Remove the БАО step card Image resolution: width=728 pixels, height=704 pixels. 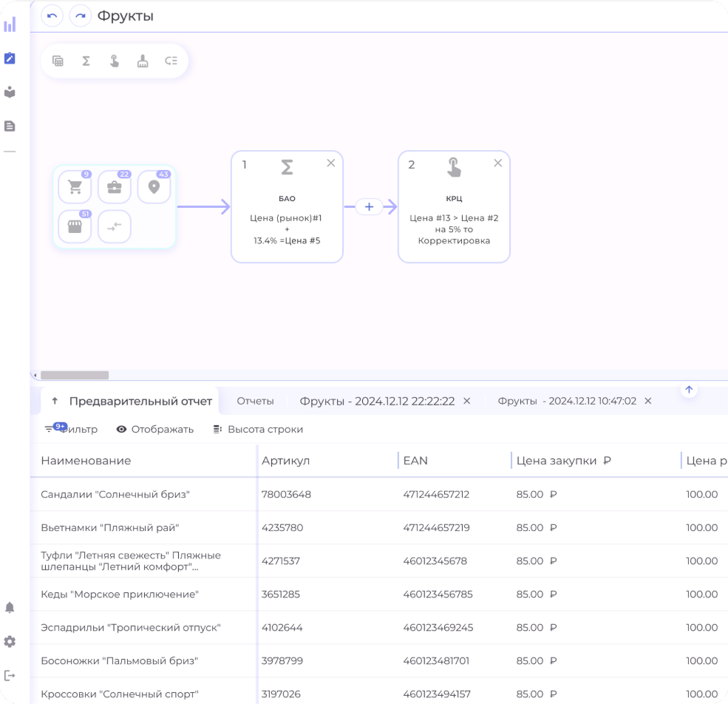tap(331, 163)
